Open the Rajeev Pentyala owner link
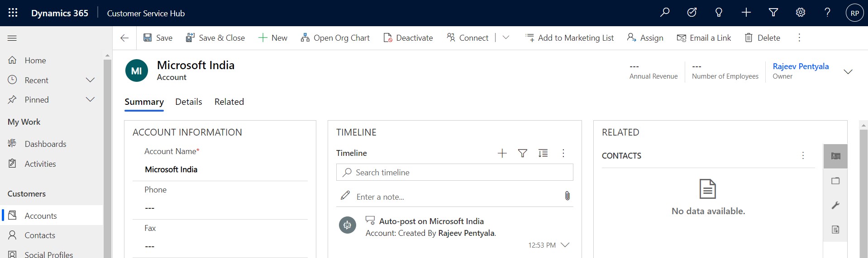This screenshot has height=258, width=868. tap(801, 66)
